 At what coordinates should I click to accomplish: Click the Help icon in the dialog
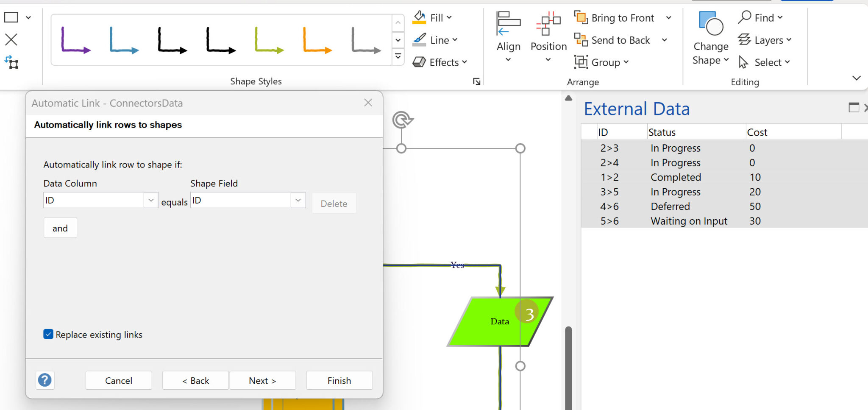tap(45, 380)
